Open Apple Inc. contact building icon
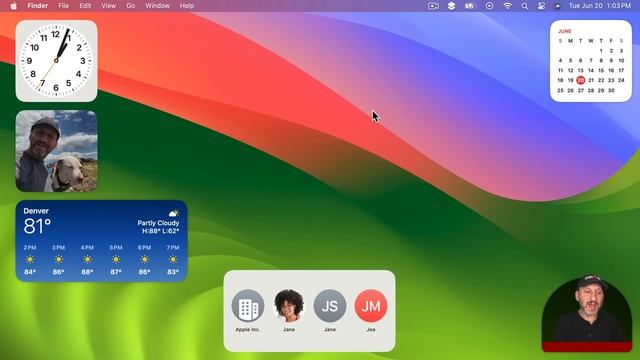Image resolution: width=640 pixels, height=360 pixels. pyautogui.click(x=248, y=306)
